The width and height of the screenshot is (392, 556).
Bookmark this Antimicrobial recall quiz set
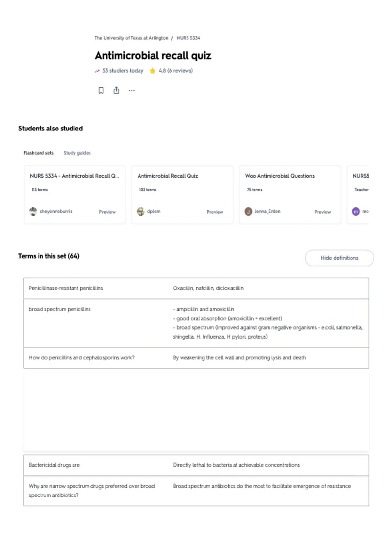coord(101,90)
